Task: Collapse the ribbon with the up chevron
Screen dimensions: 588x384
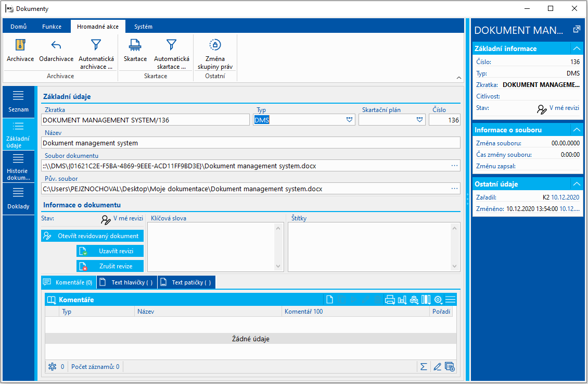Action: (x=459, y=78)
